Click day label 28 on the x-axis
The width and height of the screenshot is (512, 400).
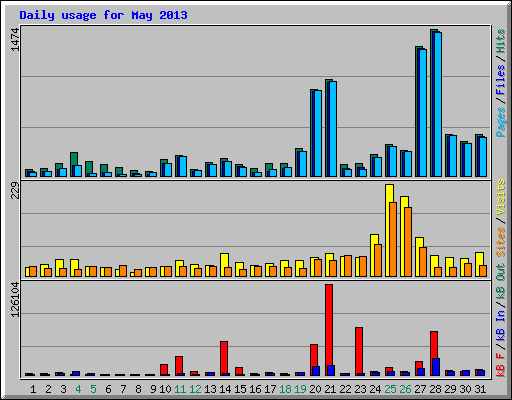point(435,389)
